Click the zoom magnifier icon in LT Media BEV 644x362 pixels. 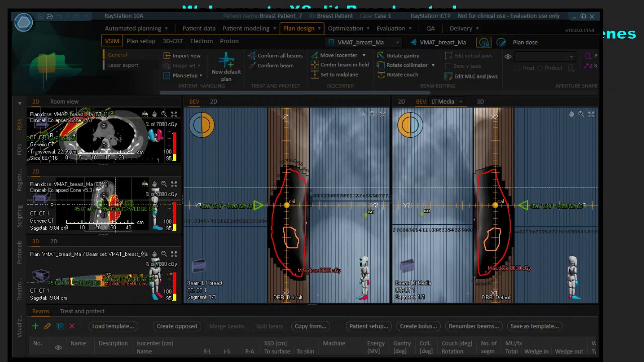581,114
